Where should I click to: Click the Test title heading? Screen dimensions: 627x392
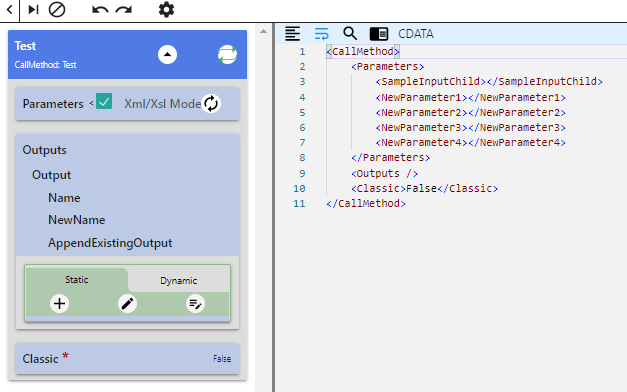(x=25, y=46)
